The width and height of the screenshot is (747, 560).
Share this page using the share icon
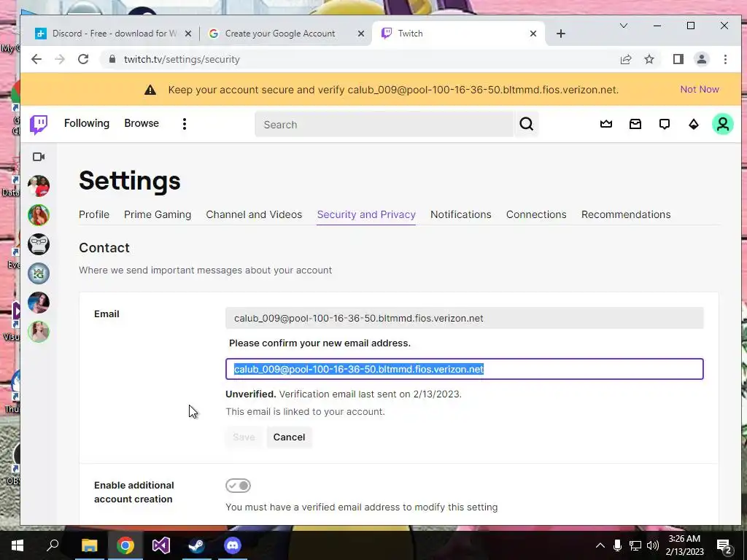[x=626, y=59]
